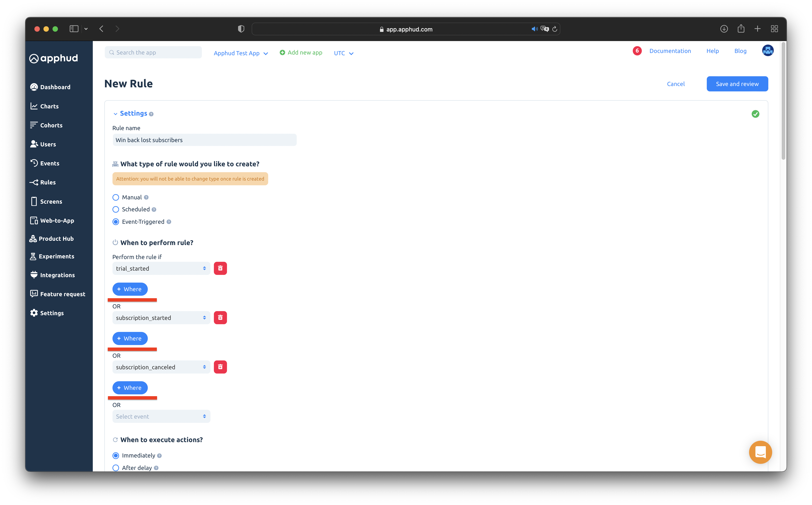Open the orange chat support widget
Viewport: 812px width, 505px height.
[x=760, y=452]
